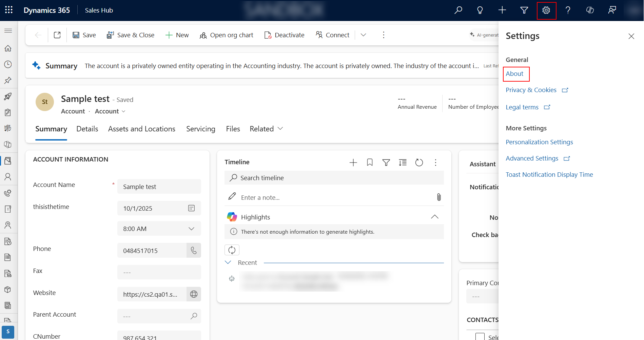The image size is (644, 340).
Task: Collapse the Recent timeline group
Action: pos(228,262)
